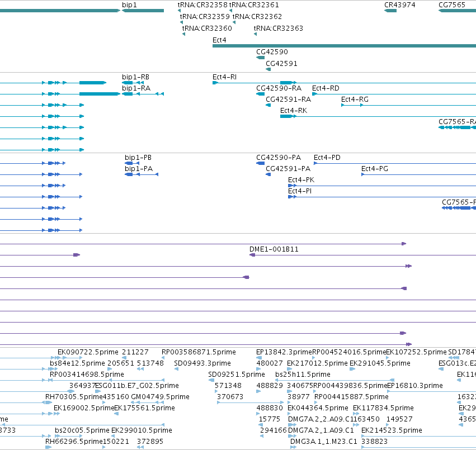
Task: Select the SD09251.5prime EST label
Action: pyautogui.click(x=237, y=375)
